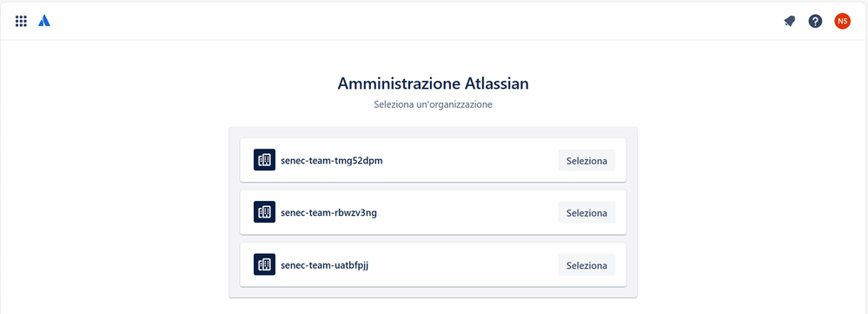Open the app switcher grid icon
The height and width of the screenshot is (314, 868).
pos(21,22)
